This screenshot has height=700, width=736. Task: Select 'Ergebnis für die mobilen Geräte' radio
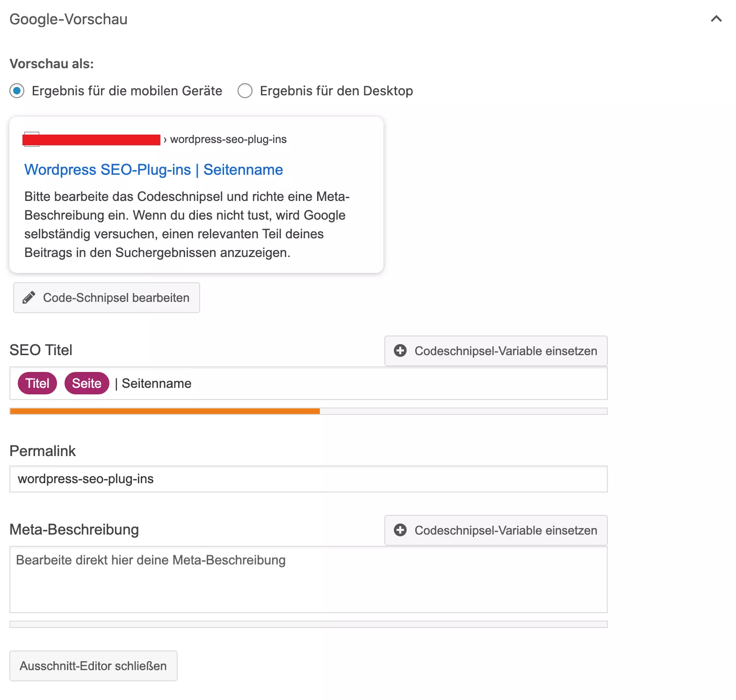17,91
